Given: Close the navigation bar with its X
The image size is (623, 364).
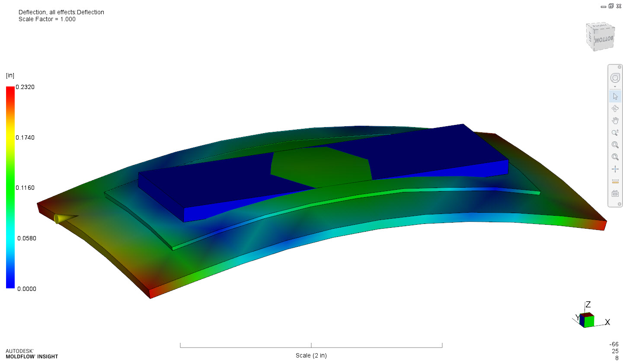Looking at the screenshot, I should coord(620,67).
